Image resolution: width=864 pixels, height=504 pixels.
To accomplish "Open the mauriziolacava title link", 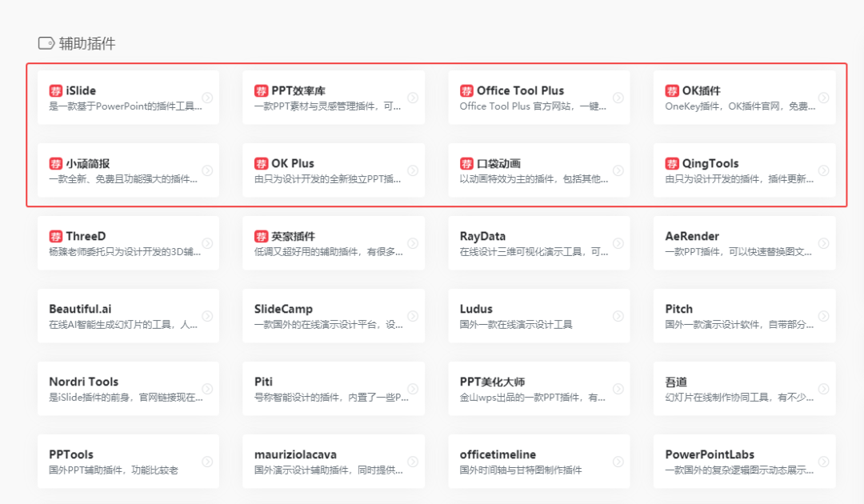I will 295,454.
